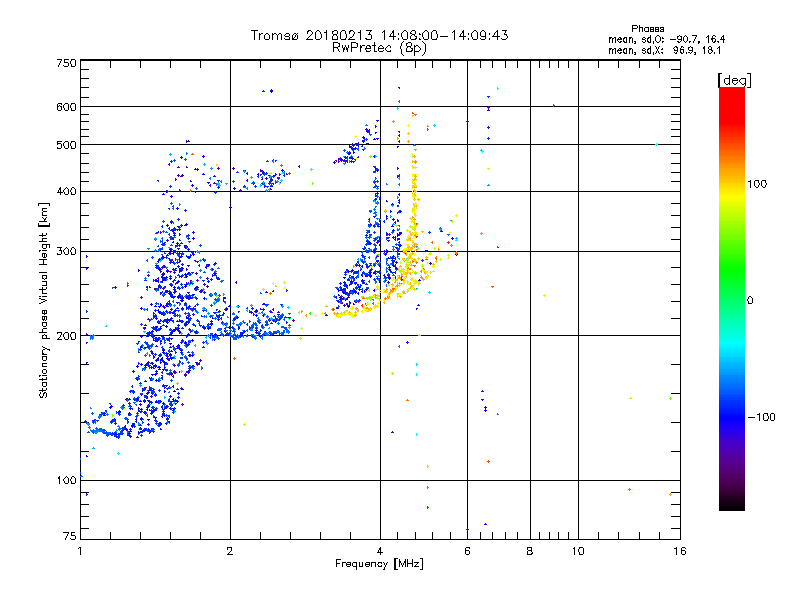The image size is (800, 600).
Task: Click x-axis tick label "10"
Action: click(x=578, y=551)
